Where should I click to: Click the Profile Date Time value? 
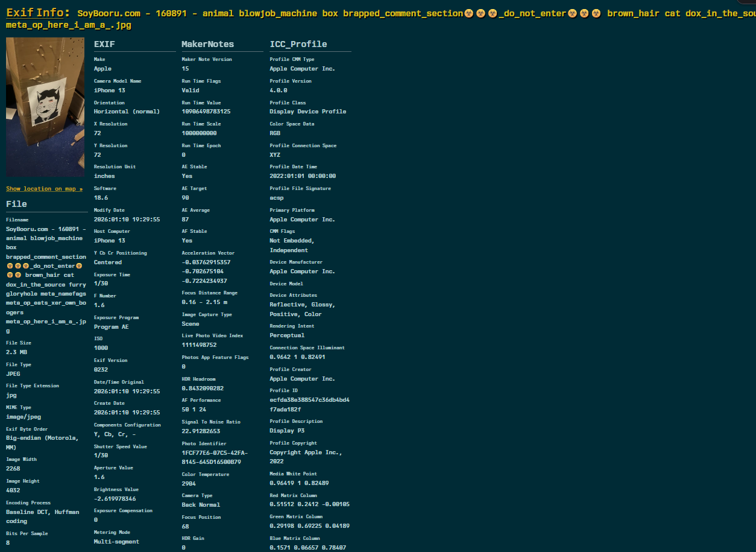(303, 176)
